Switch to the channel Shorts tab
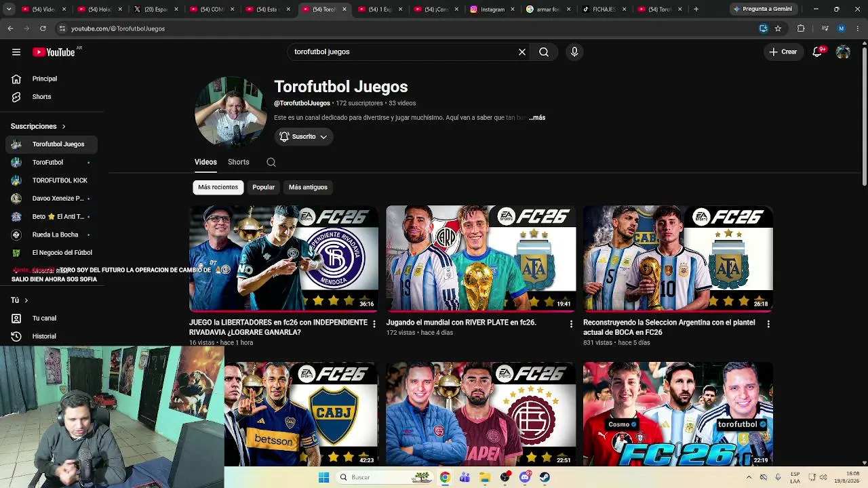 coord(239,163)
